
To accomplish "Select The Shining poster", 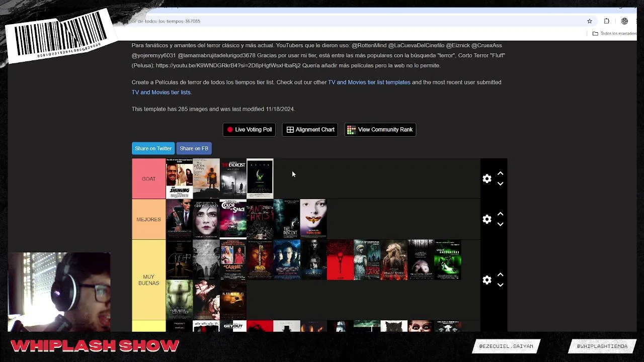I will coord(179,178).
